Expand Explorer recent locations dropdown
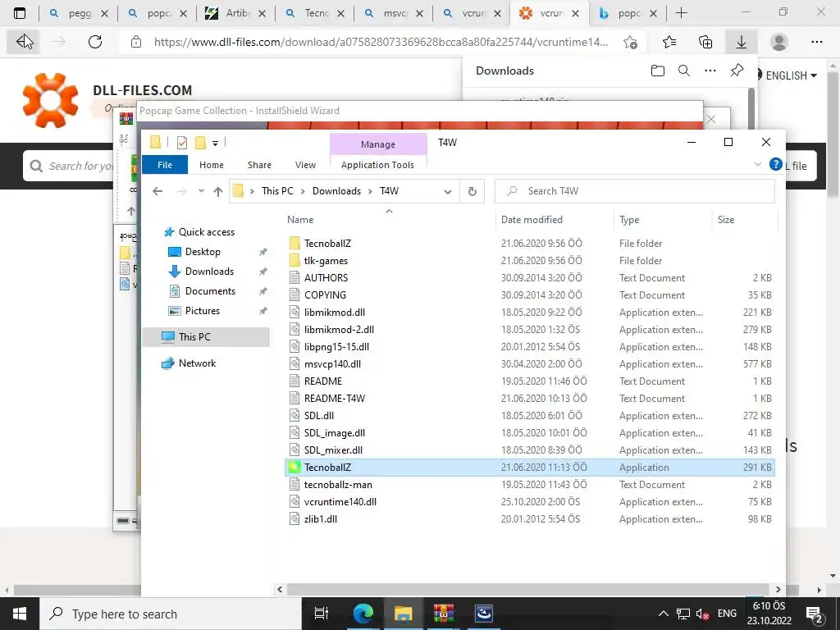The width and height of the screenshot is (840, 630). (x=201, y=191)
